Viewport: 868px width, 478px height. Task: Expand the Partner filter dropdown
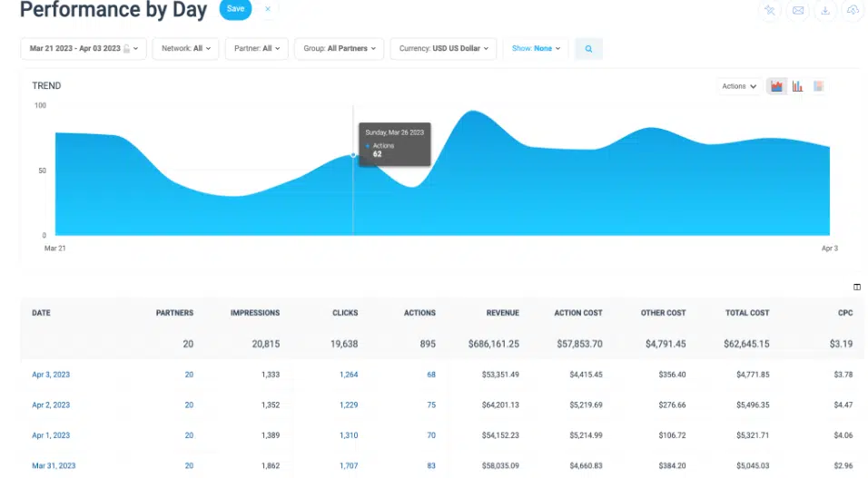(x=258, y=49)
